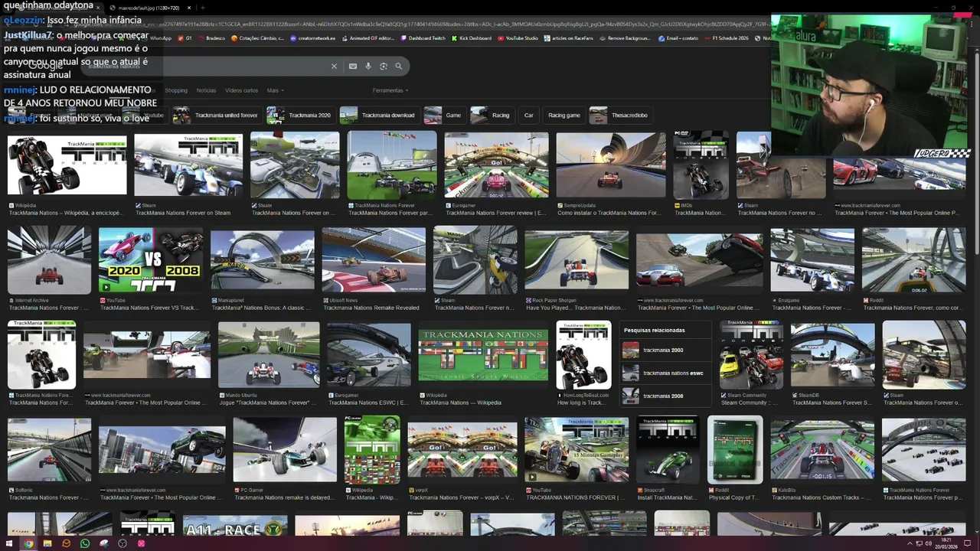Select the Racing game filter chip
The height and width of the screenshot is (551, 980).
click(563, 116)
